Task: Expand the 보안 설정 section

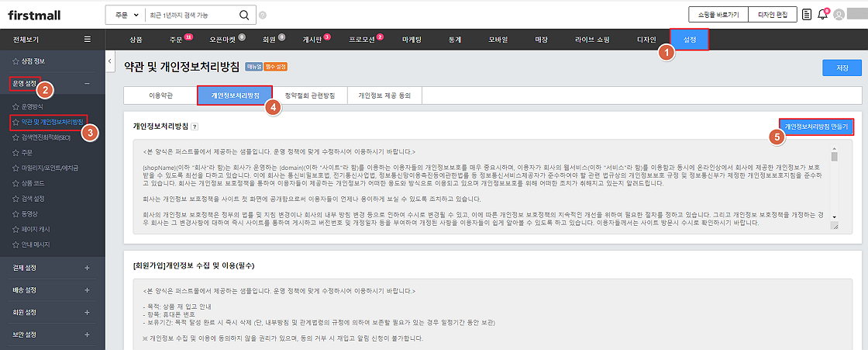Action: pyautogui.click(x=87, y=334)
